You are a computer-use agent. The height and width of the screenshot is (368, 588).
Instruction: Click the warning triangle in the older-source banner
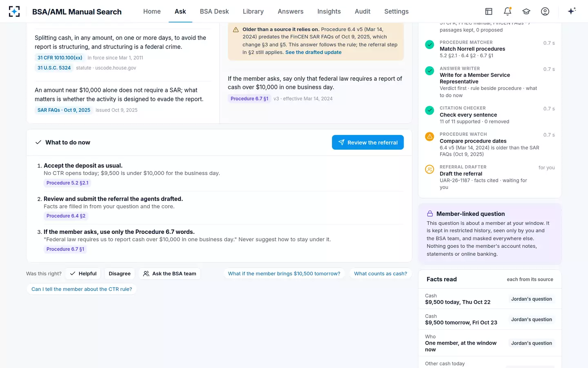coord(236,30)
